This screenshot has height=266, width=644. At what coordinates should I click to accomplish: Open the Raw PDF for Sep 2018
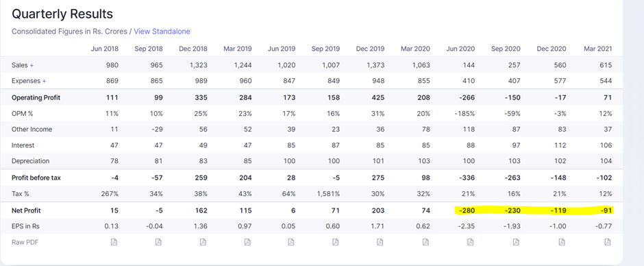coord(158,242)
